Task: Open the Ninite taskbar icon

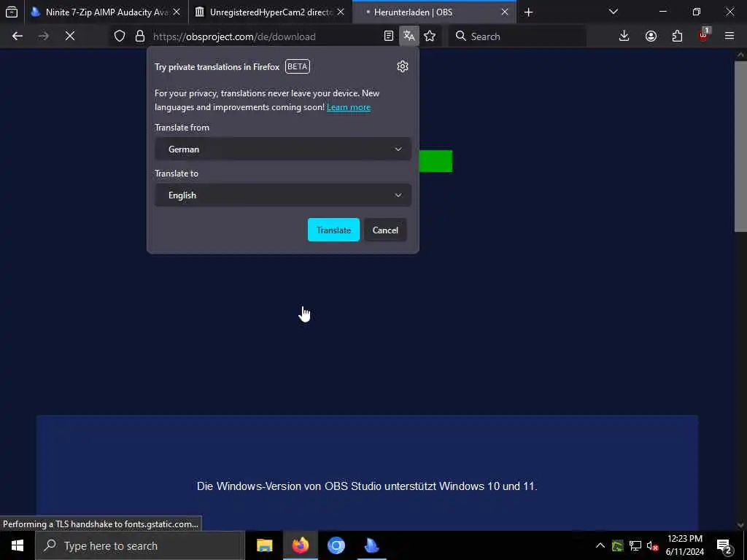Action: [371, 545]
